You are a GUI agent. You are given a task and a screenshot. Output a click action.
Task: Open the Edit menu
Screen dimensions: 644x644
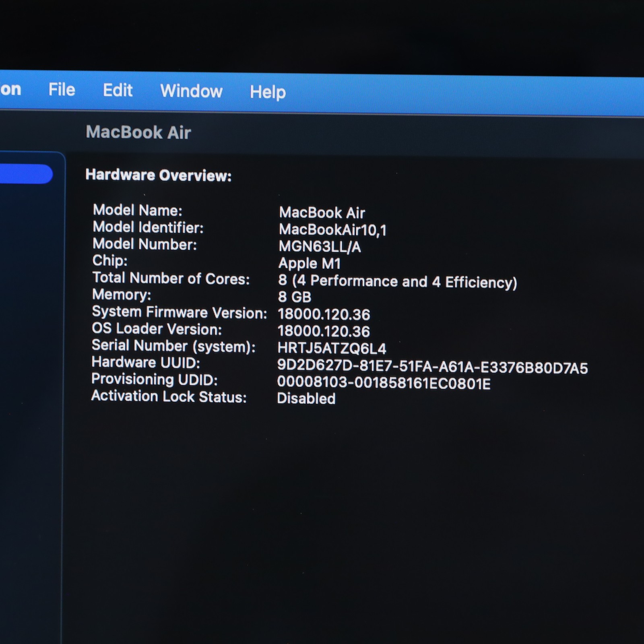click(117, 90)
